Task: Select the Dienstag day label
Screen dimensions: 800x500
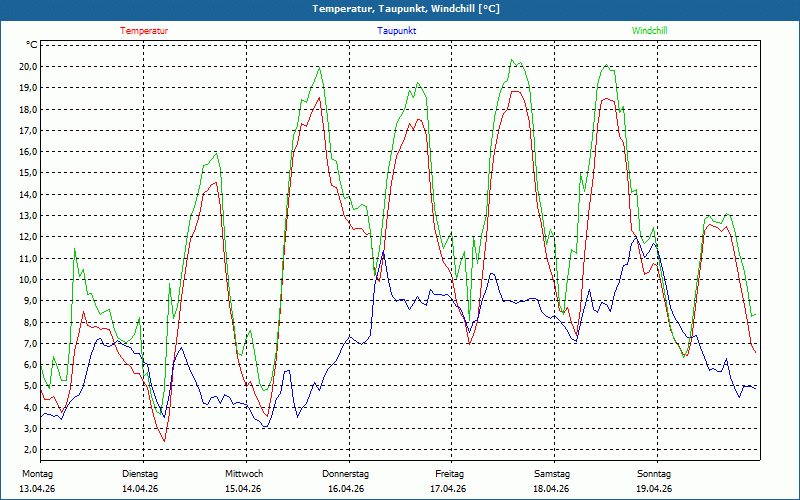Action: click(140, 473)
